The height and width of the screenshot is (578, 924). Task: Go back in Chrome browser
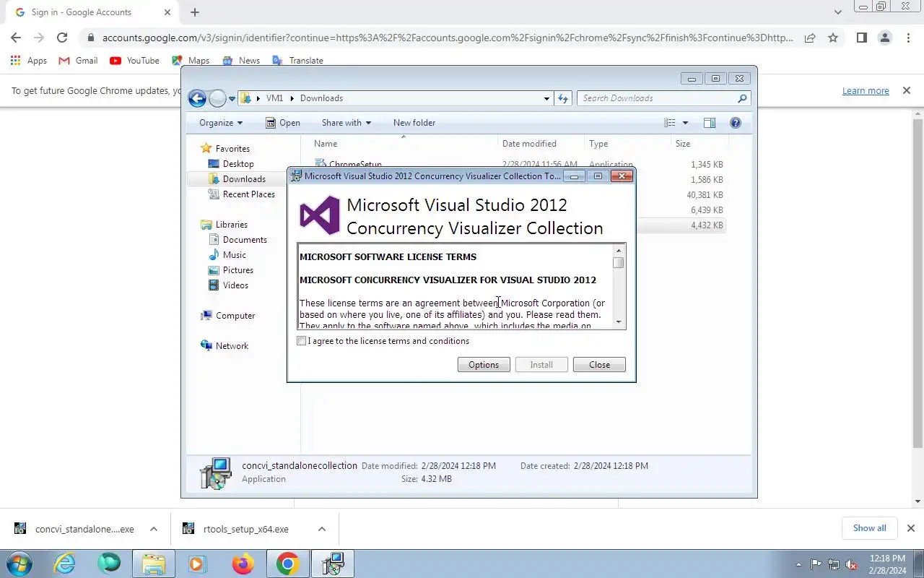(x=16, y=38)
